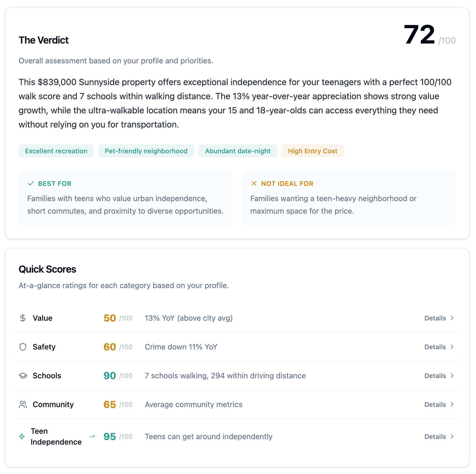Click the upward trend arrow beside 95 score
The height and width of the screenshot is (474, 476).
pos(92,437)
